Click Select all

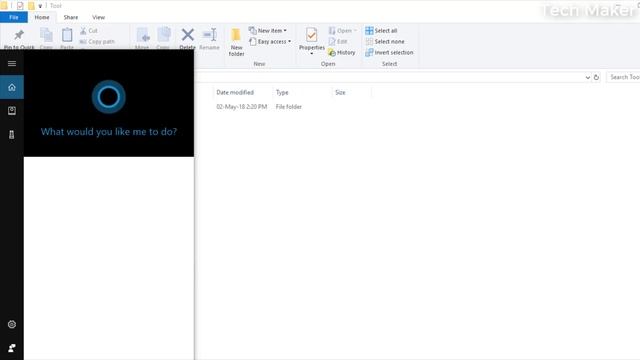(x=381, y=31)
